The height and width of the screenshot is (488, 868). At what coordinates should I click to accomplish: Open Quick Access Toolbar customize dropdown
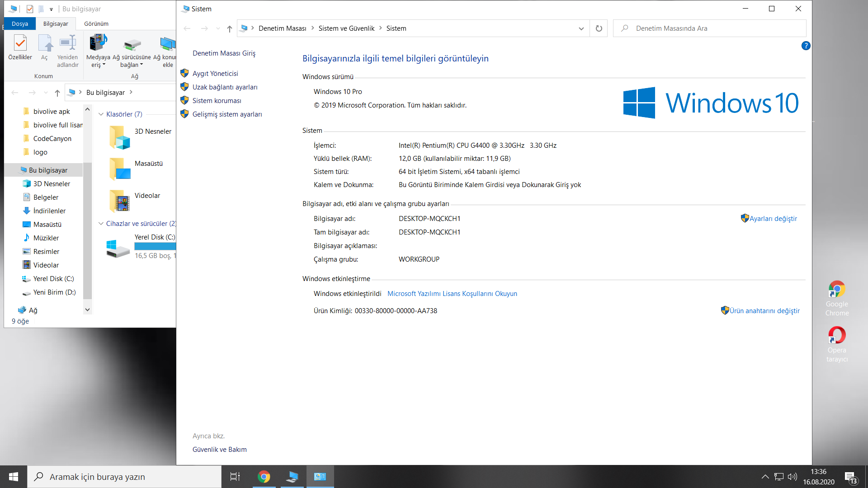coord(51,9)
